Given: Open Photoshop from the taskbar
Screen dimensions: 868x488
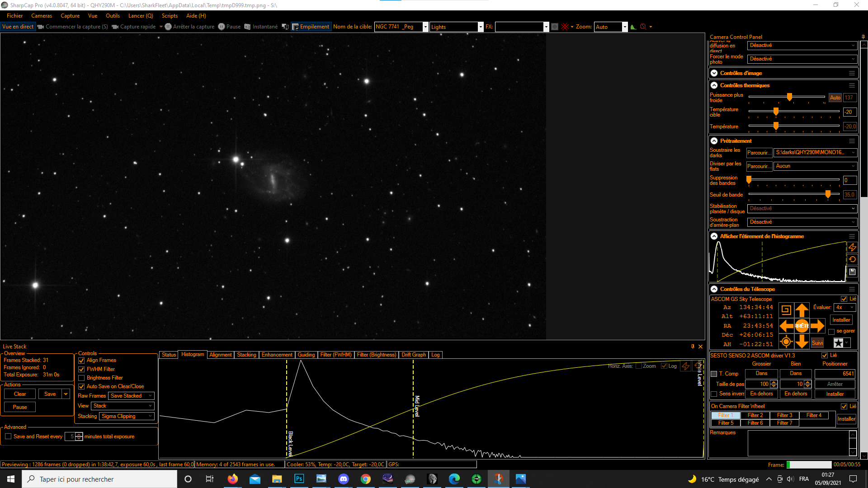Looking at the screenshot, I should 299,479.
